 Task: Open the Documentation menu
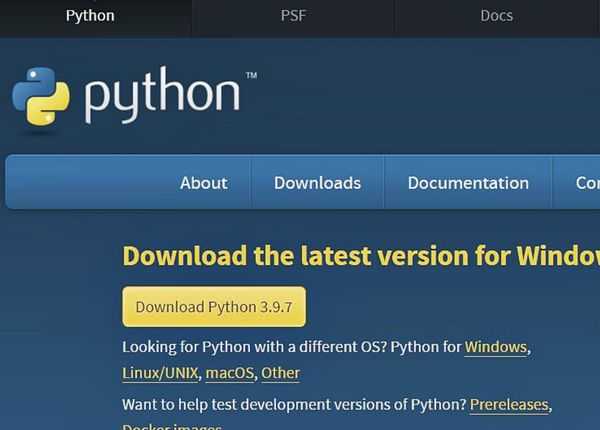(x=468, y=183)
